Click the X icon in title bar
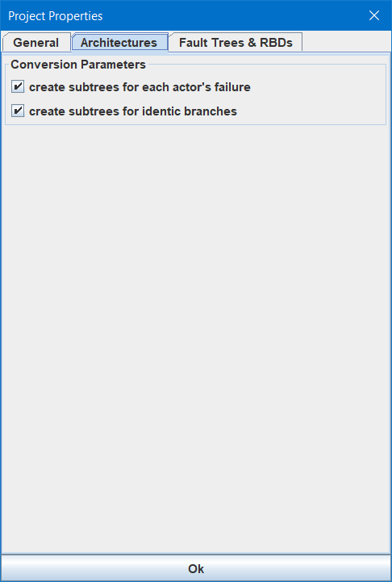The image size is (392, 582). point(374,15)
